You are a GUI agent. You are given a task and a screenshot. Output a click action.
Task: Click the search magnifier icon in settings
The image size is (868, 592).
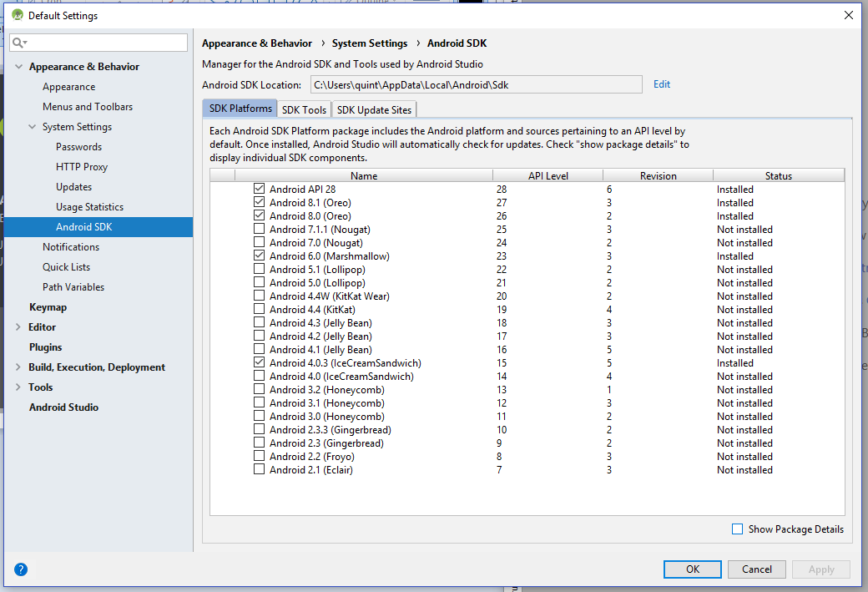(x=19, y=43)
